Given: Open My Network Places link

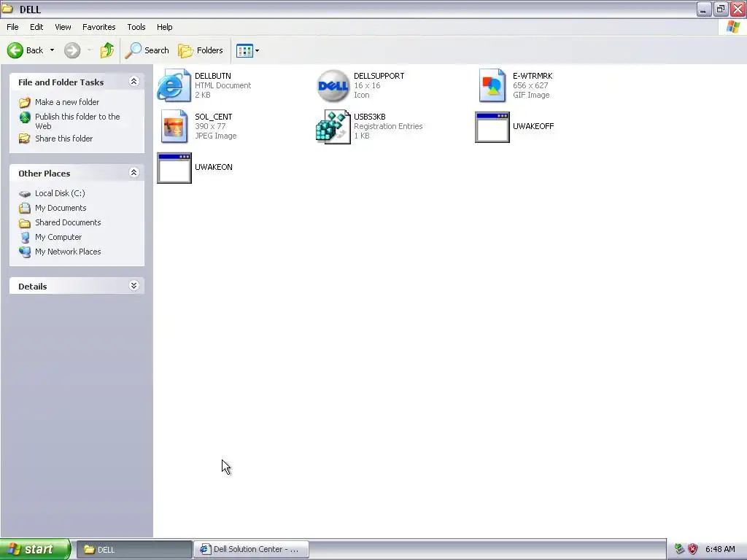Looking at the screenshot, I should point(68,252).
